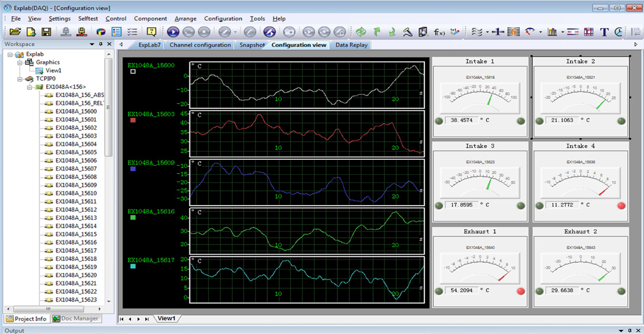This screenshot has height=334, width=644.
Task: Open the dropdown arrow beside the waveform icon
Action: point(487,32)
